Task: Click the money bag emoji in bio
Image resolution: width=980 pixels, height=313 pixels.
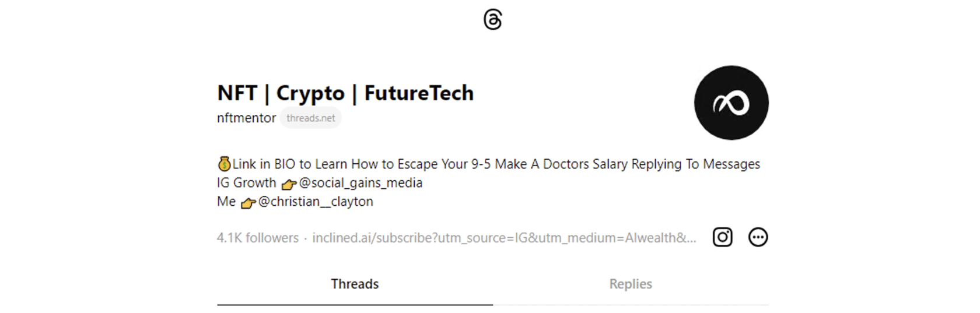Action: (x=224, y=164)
